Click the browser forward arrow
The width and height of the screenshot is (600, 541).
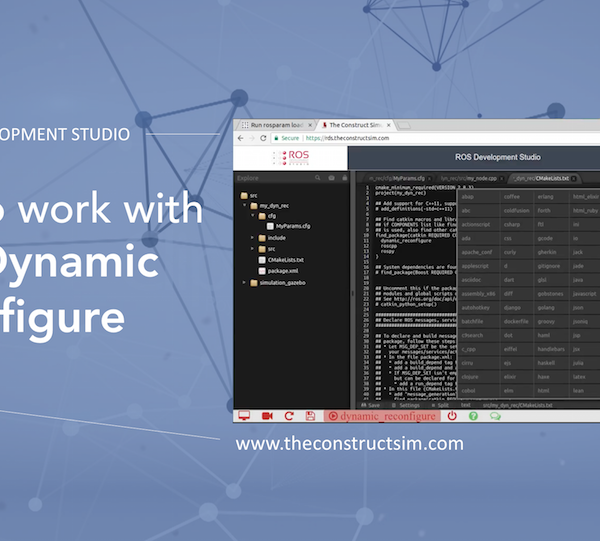tap(252, 138)
